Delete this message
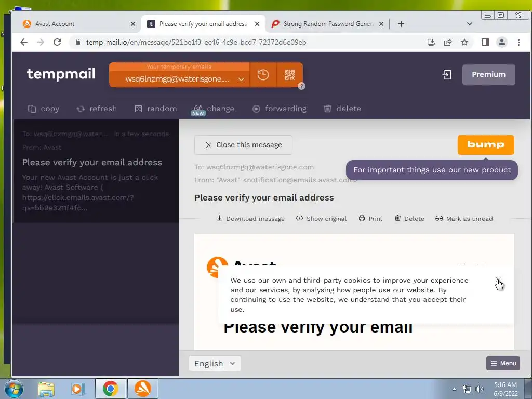This screenshot has width=532, height=399. point(409,219)
